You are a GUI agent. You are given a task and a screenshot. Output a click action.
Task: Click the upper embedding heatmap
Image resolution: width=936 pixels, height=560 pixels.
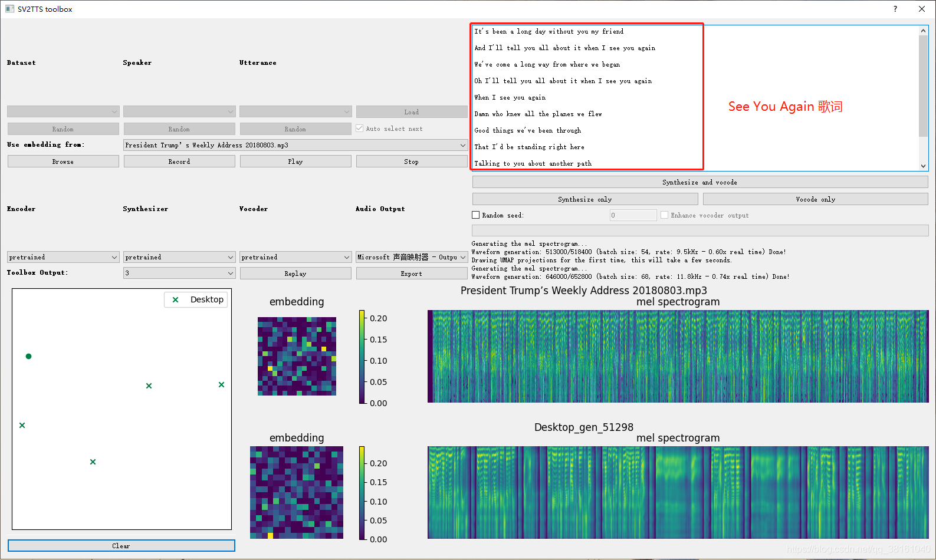pyautogui.click(x=297, y=356)
